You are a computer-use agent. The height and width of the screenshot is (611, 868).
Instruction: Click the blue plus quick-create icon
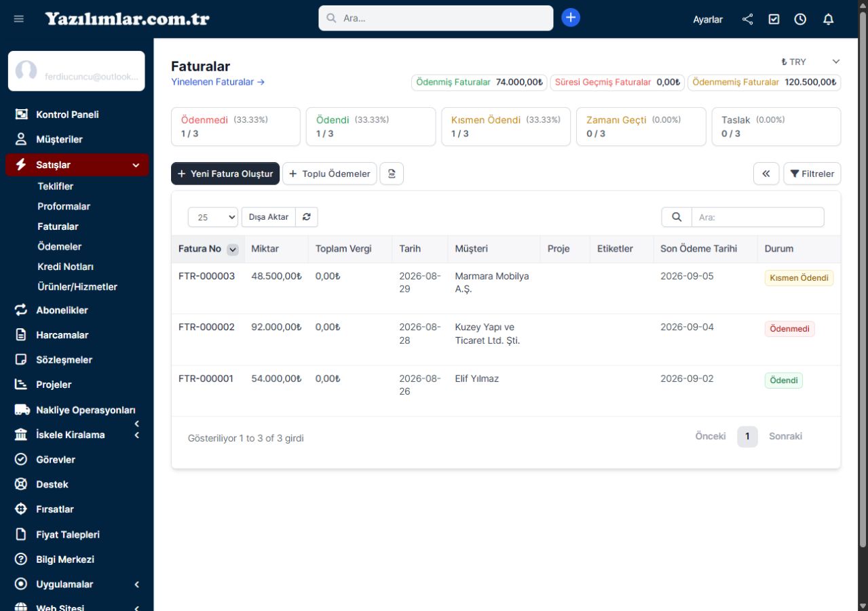[571, 18]
